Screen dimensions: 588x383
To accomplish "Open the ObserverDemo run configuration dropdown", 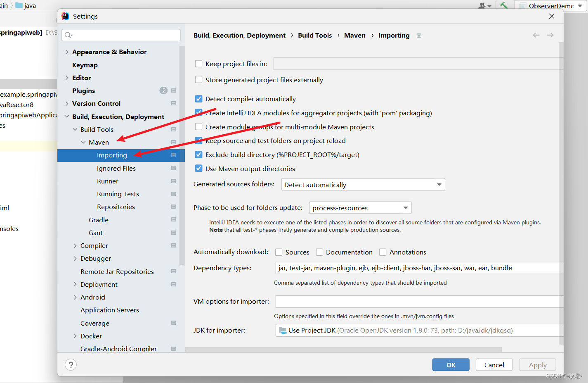I will (551, 6).
